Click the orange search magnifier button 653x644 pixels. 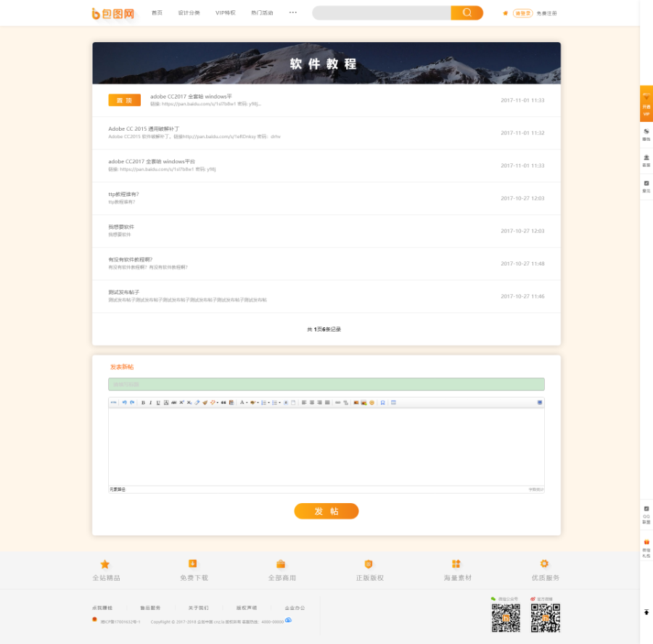tap(467, 13)
